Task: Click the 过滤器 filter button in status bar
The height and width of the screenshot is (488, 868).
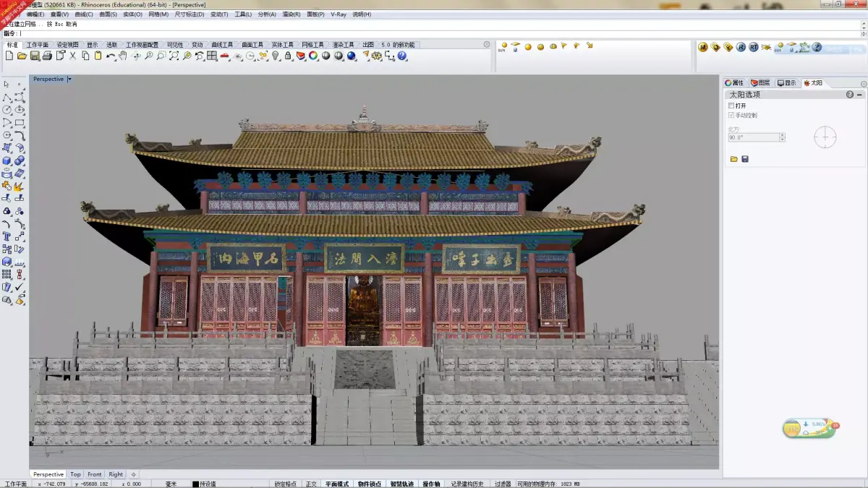Action: coord(503,484)
